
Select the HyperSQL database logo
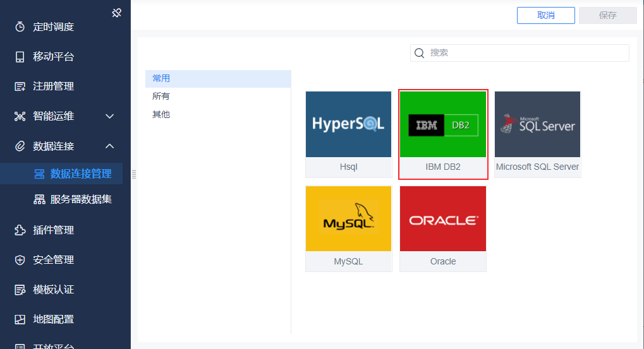[x=348, y=124]
